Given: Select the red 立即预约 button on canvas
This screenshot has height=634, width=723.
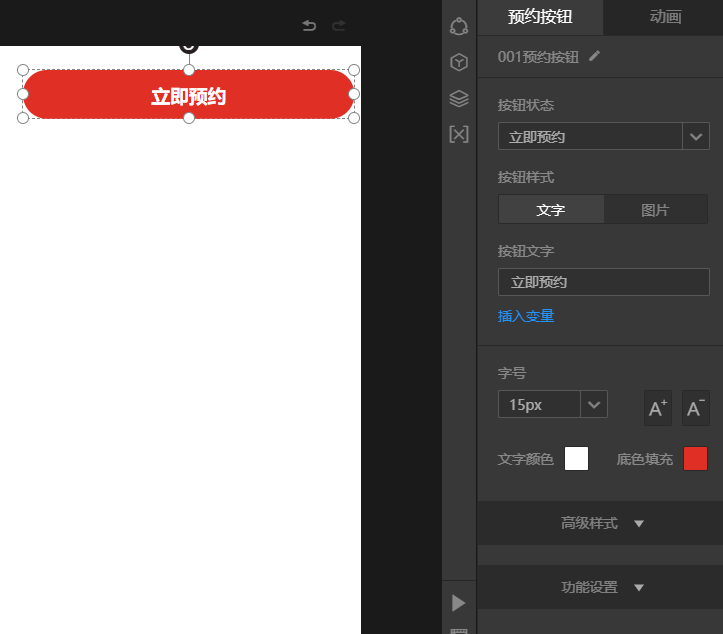Looking at the screenshot, I should click(188, 95).
